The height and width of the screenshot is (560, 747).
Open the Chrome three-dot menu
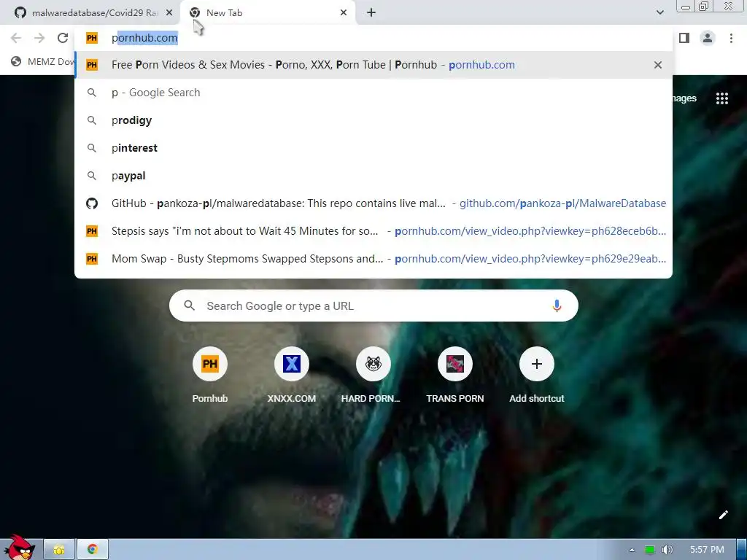[731, 38]
